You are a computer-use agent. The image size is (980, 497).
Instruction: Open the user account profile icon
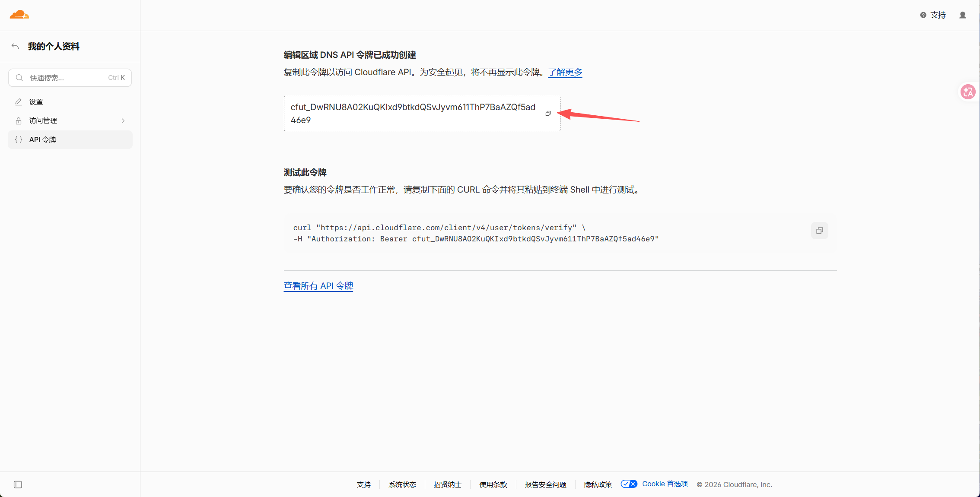(x=963, y=15)
